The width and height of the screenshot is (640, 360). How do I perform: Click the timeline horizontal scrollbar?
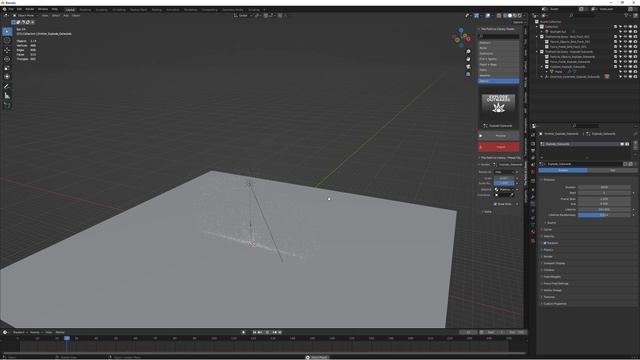tap(264, 353)
